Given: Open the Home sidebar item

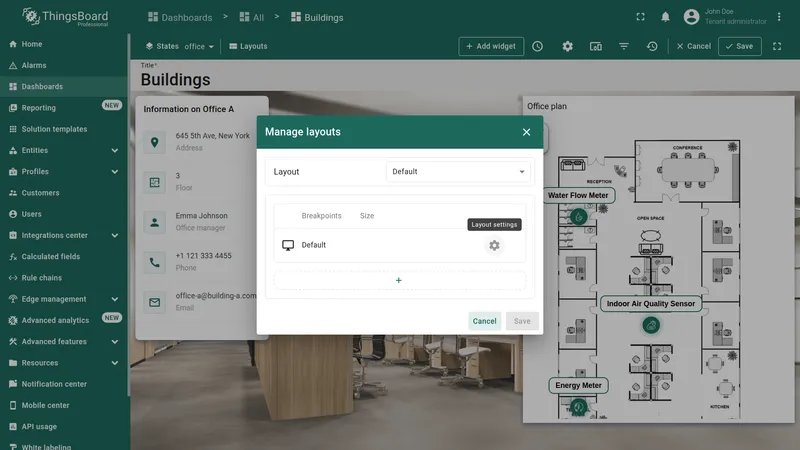Looking at the screenshot, I should point(64,44).
